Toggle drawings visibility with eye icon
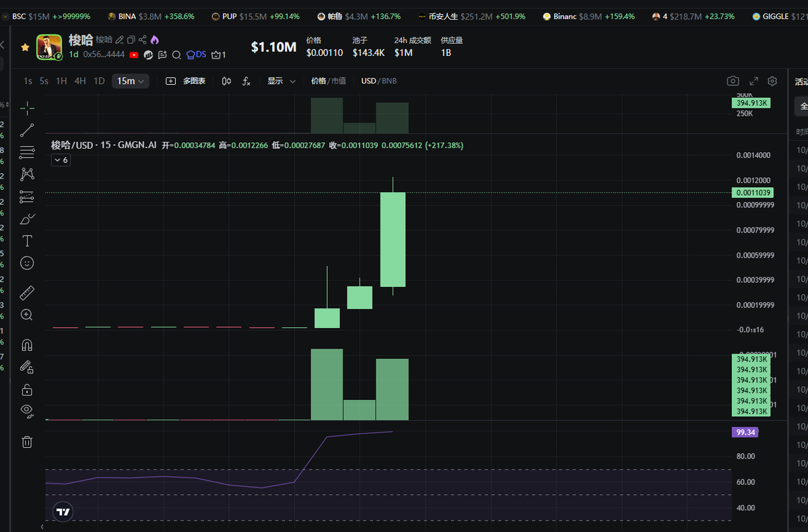 [x=27, y=410]
